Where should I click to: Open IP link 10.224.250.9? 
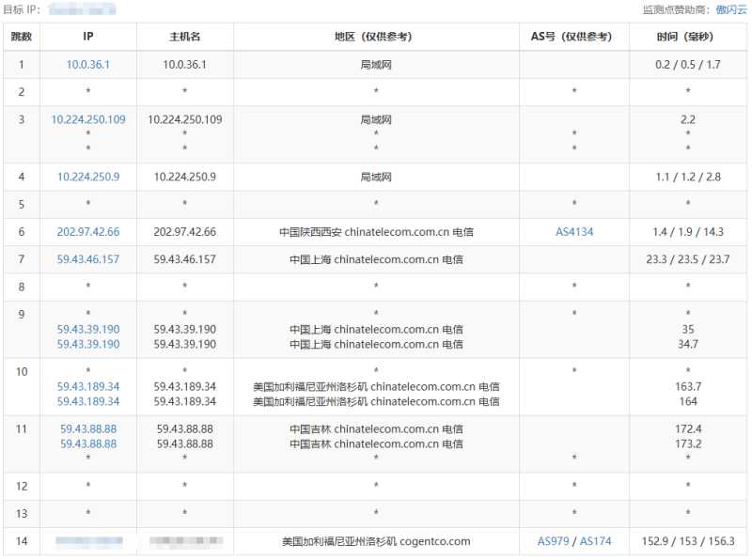click(x=88, y=177)
